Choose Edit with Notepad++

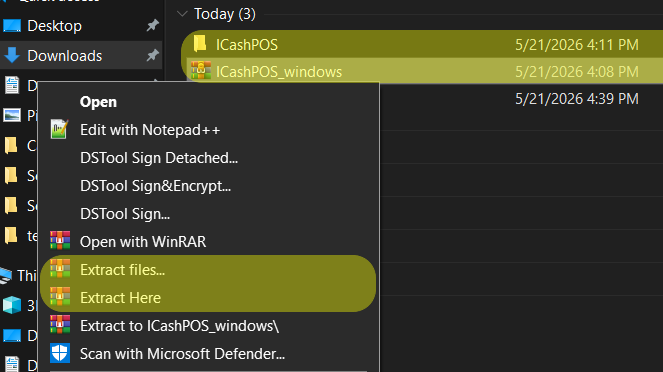pyautogui.click(x=209, y=130)
